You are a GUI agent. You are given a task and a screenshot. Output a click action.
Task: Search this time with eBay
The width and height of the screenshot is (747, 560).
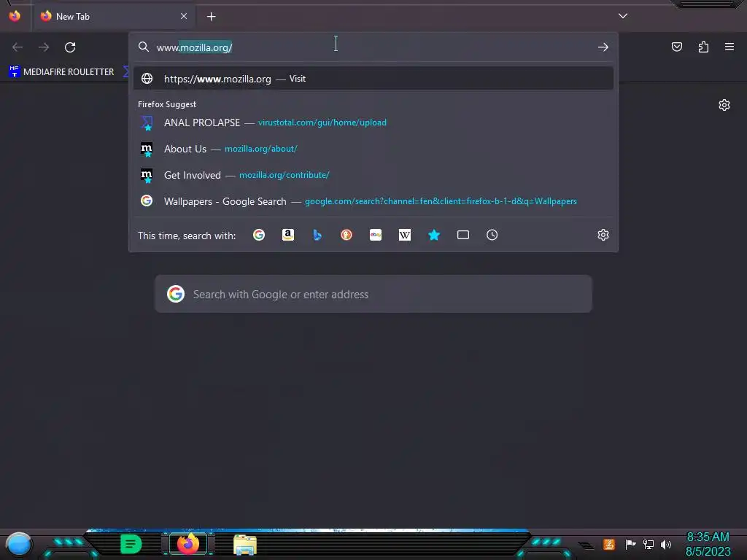376,235
